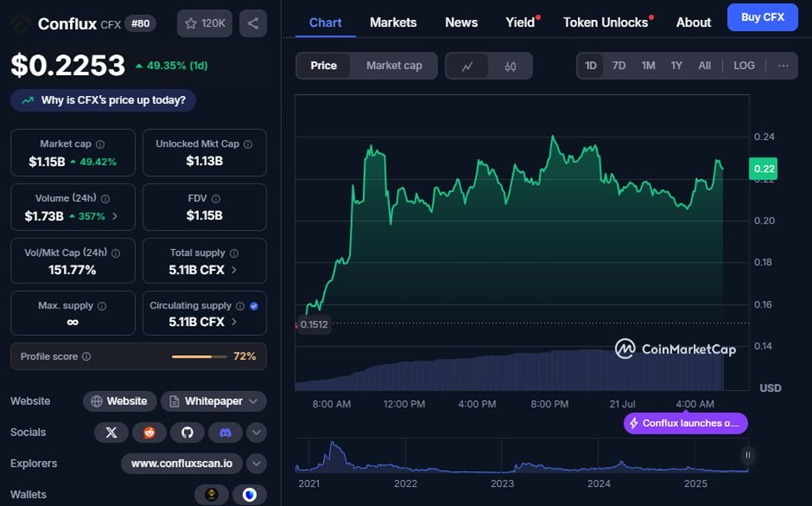
Task: Switch to the Markets tab
Action: click(393, 23)
